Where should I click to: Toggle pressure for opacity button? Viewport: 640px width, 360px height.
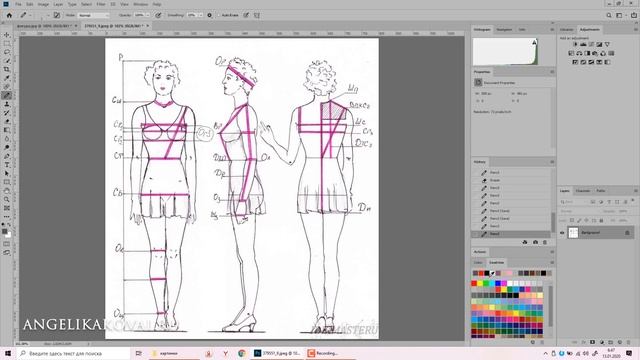tap(158, 15)
